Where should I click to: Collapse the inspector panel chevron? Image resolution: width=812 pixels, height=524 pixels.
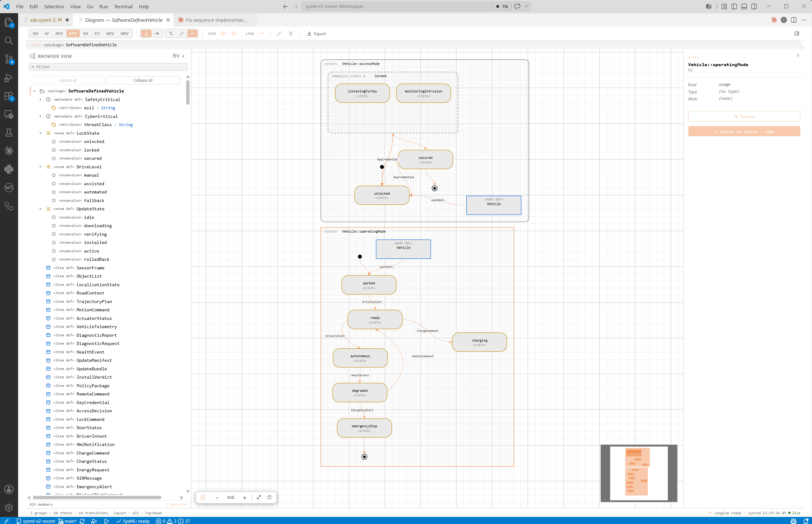click(x=798, y=55)
